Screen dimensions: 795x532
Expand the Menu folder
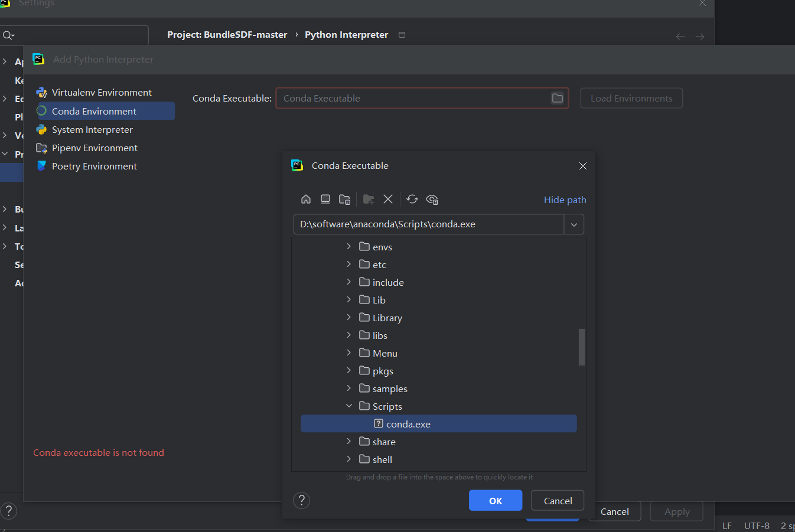[349, 353]
